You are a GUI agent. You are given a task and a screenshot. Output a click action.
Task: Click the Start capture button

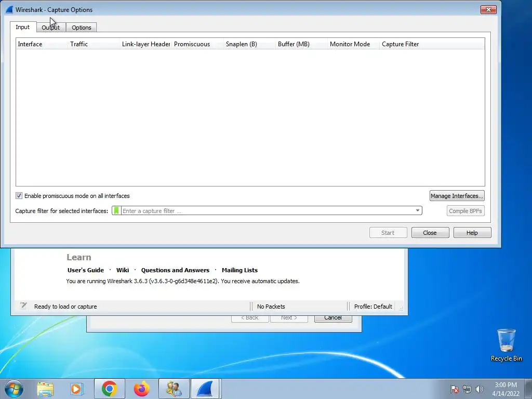coord(388,233)
